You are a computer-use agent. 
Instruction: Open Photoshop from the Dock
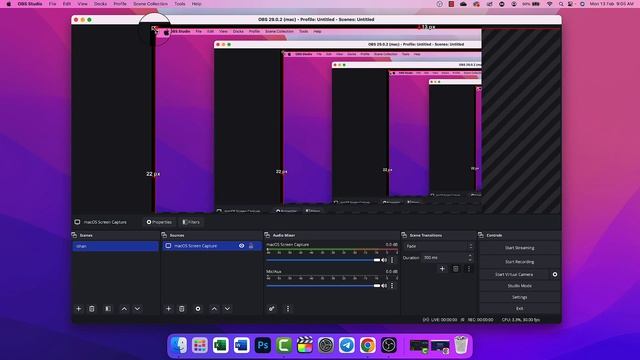262,345
